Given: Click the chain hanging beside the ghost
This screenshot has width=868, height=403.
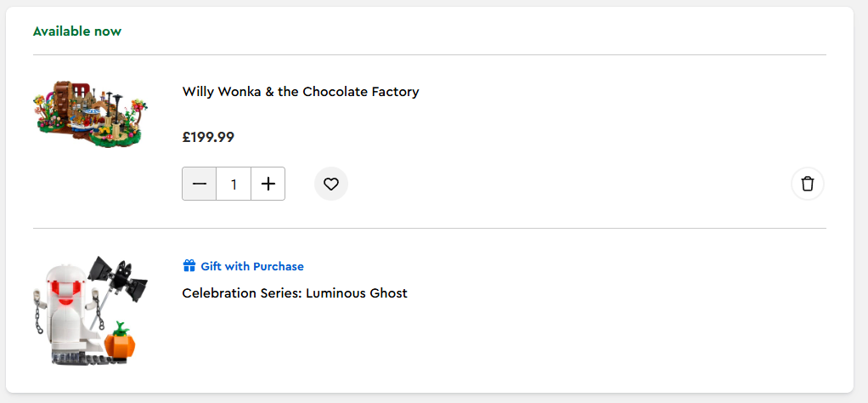Looking at the screenshot, I should [40, 319].
